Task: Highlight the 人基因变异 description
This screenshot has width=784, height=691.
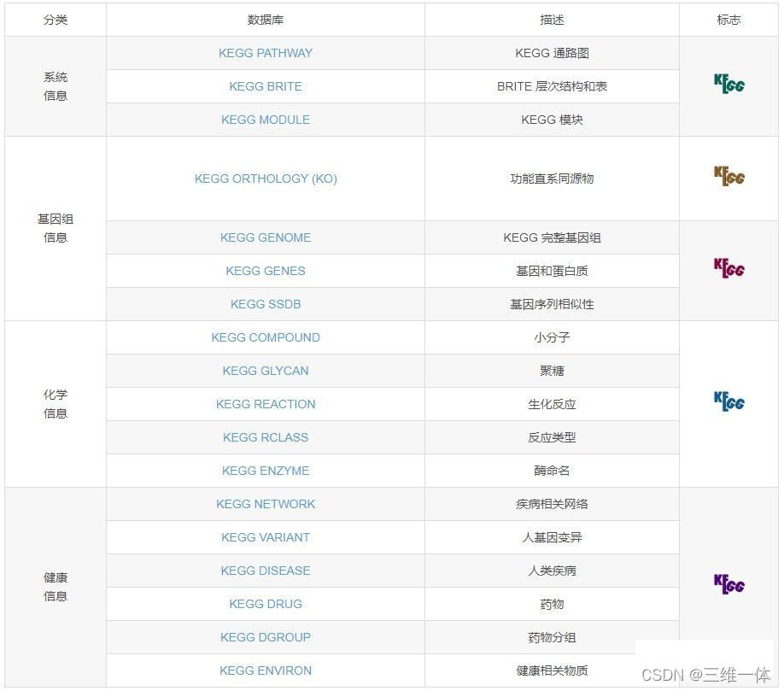Action: click(x=552, y=537)
